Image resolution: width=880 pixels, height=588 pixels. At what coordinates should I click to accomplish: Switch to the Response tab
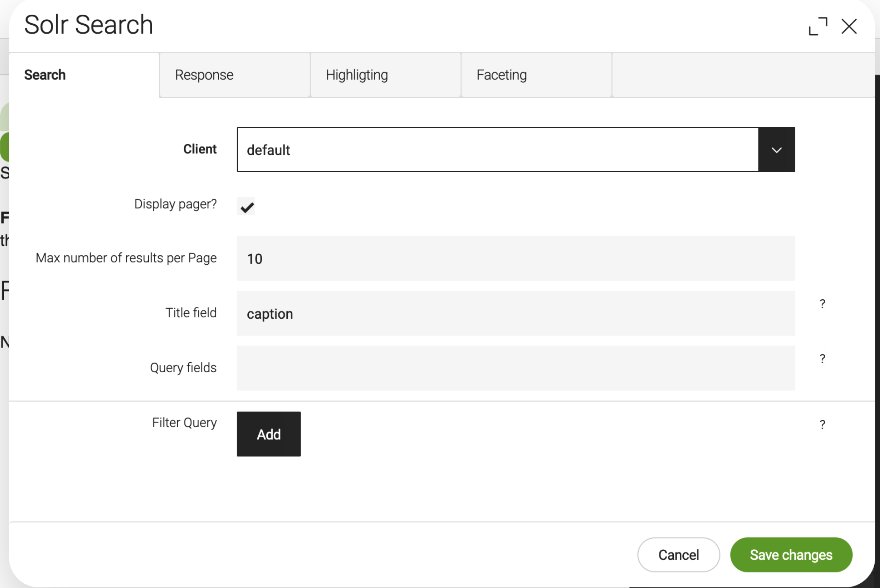coord(204,74)
